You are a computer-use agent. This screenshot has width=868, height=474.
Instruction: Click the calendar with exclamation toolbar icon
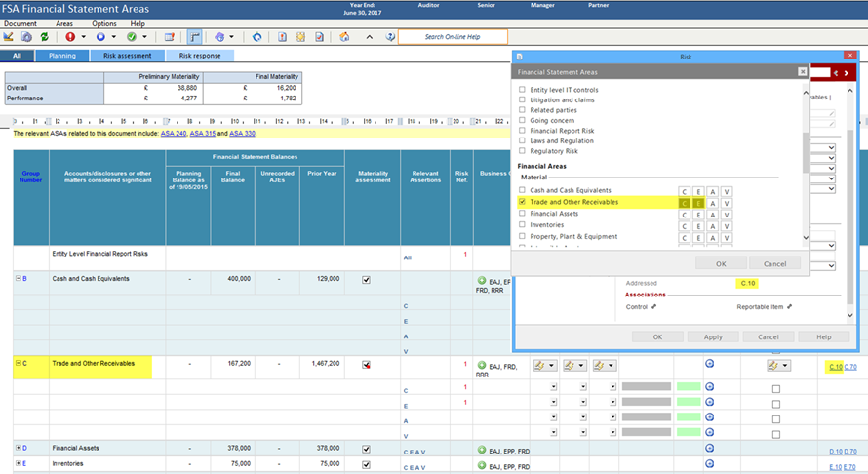pos(170,36)
